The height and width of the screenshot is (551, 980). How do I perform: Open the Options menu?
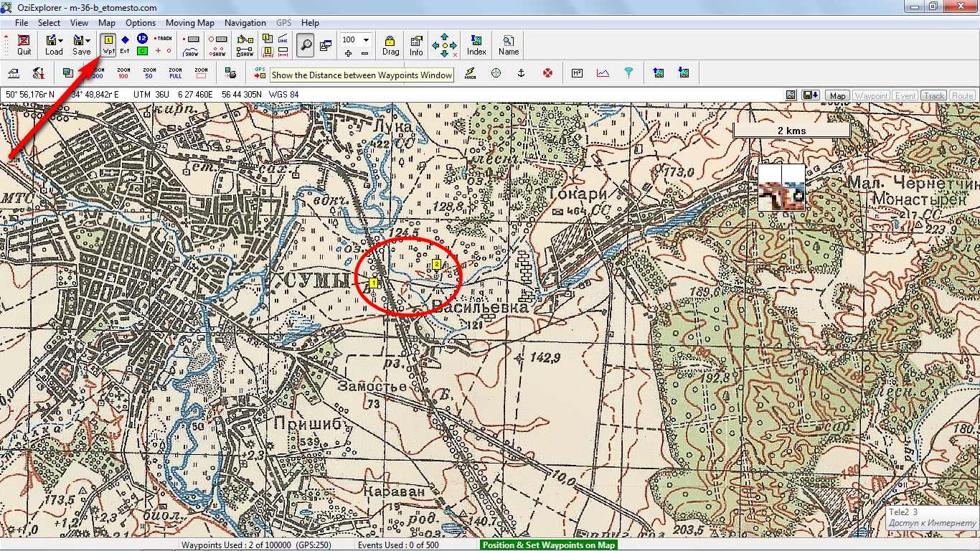(141, 23)
